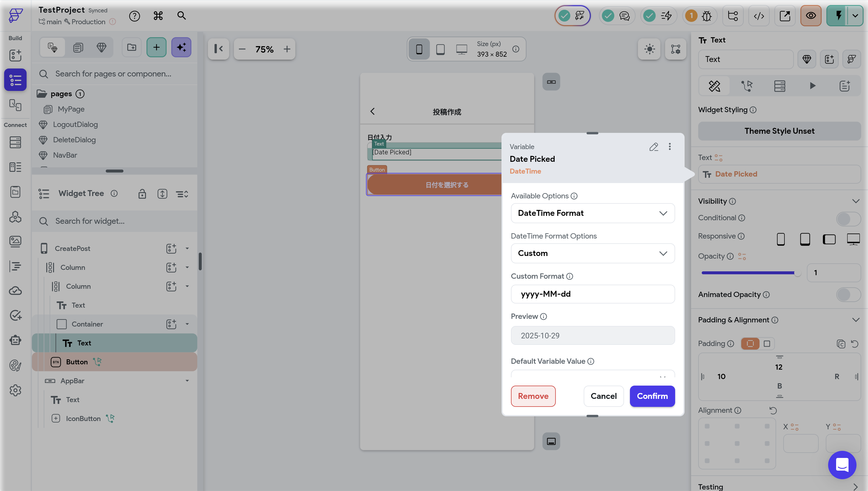This screenshot has height=491, width=868.
Task: Select the Button item in widget tree
Action: 77,362
